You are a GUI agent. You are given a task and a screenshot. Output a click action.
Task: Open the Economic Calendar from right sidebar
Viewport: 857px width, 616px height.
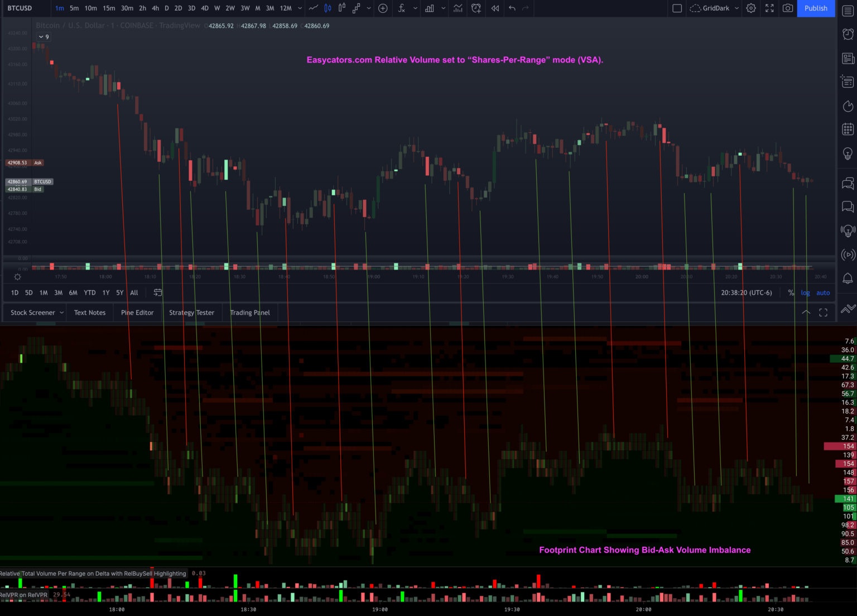tap(848, 128)
